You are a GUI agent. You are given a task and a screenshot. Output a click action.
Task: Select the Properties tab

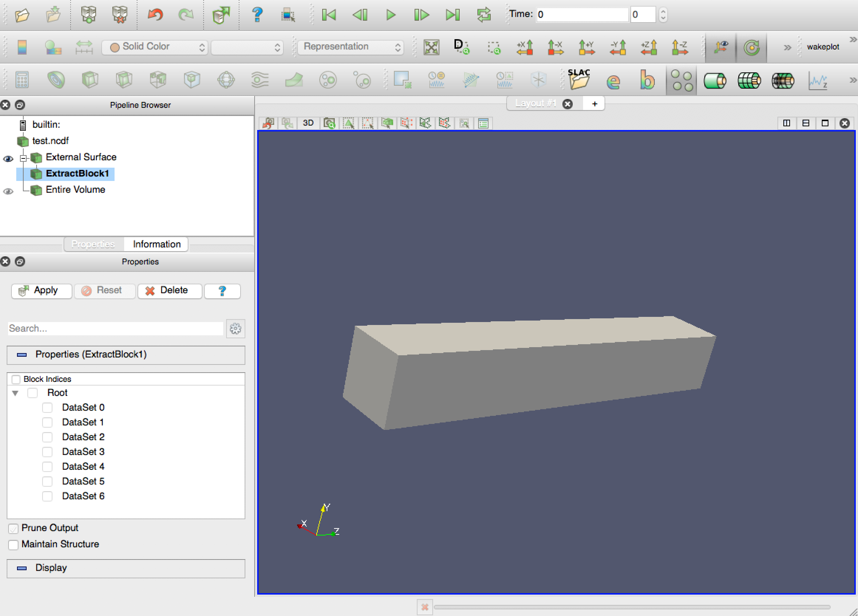pyautogui.click(x=94, y=243)
